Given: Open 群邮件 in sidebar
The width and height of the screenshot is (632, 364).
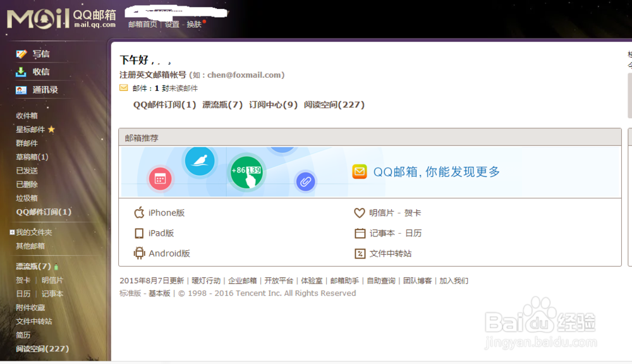Looking at the screenshot, I should tap(27, 143).
